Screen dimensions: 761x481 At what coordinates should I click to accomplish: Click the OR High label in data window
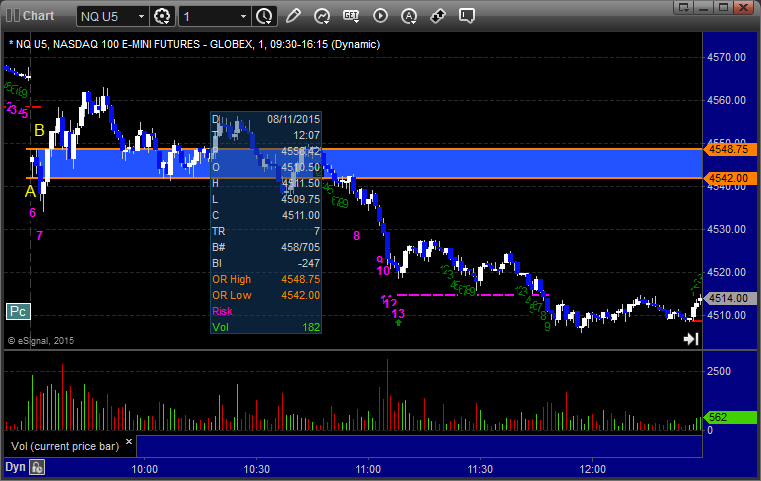232,280
